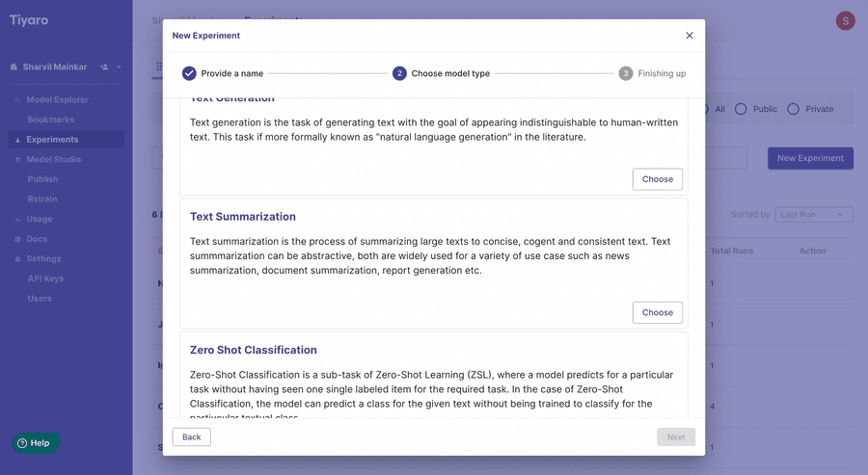Close the New Experiment dialog
The width and height of the screenshot is (868, 475).
690,36
